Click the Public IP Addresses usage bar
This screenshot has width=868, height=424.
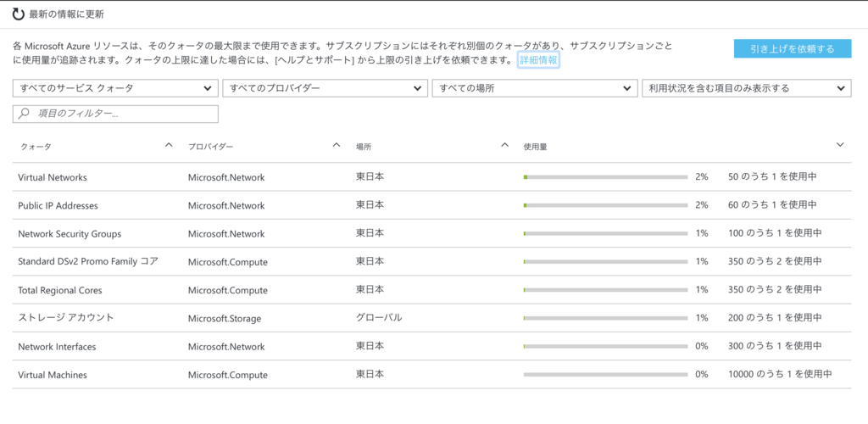[605, 205]
